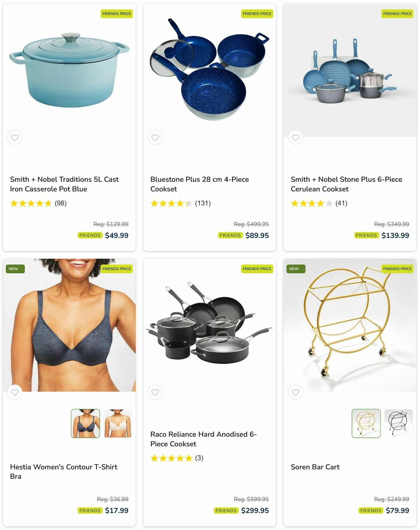Image resolution: width=420 pixels, height=530 pixels.
Task: Select gold Soren Bar Cart variant
Action: [366, 424]
